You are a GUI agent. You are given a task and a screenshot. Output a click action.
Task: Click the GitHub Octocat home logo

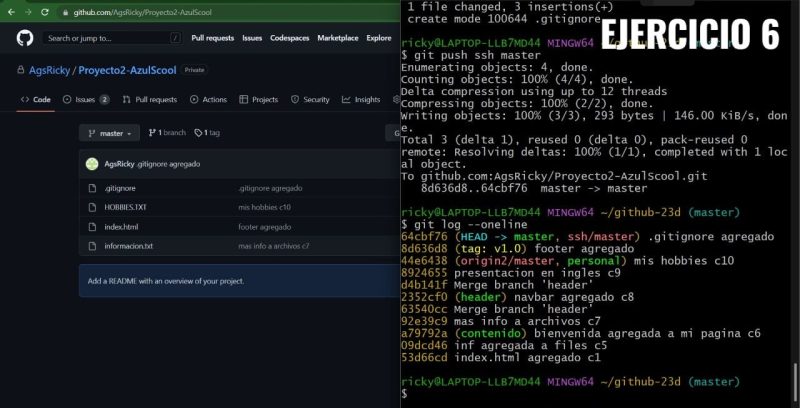25,38
